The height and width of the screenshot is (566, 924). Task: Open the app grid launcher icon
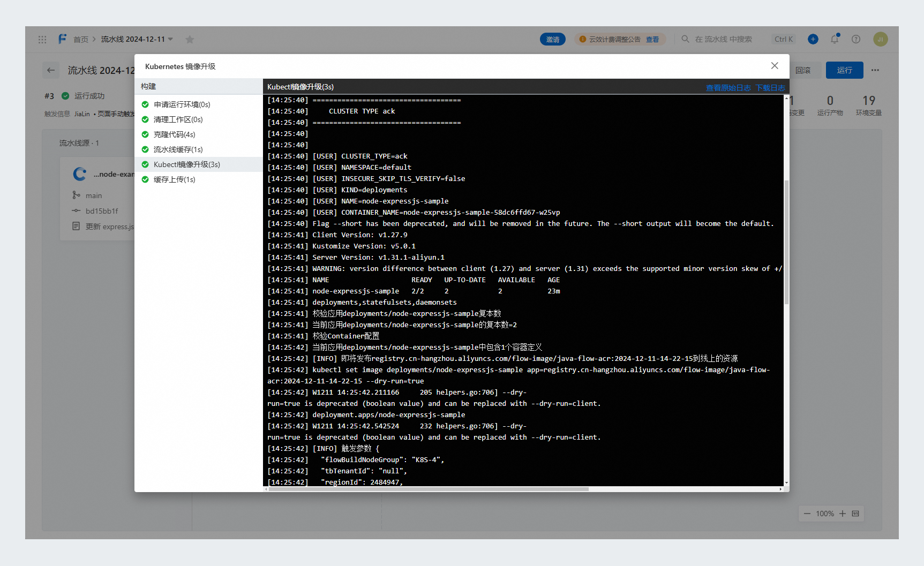[x=42, y=39]
